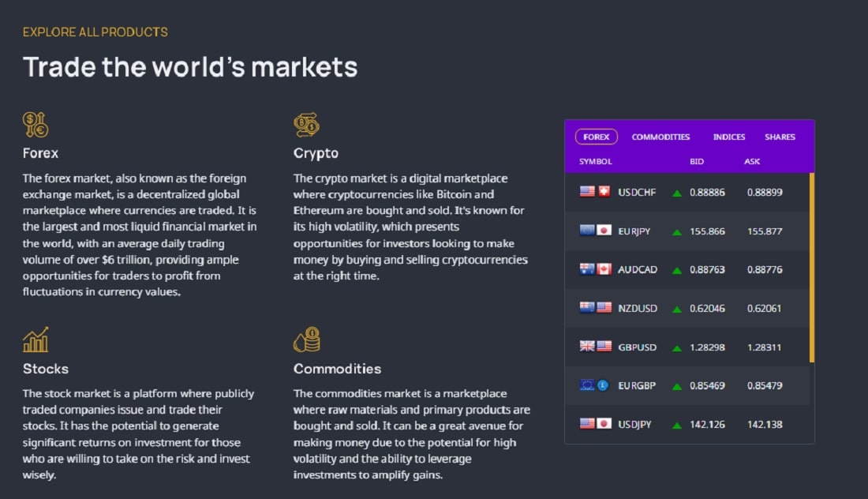Click the EURGBP flag pair icon

[594, 385]
